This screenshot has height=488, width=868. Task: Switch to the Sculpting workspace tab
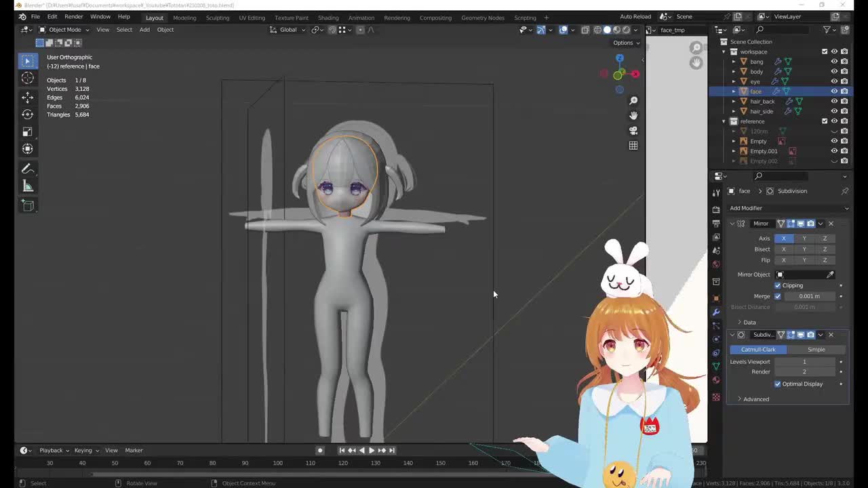point(218,18)
